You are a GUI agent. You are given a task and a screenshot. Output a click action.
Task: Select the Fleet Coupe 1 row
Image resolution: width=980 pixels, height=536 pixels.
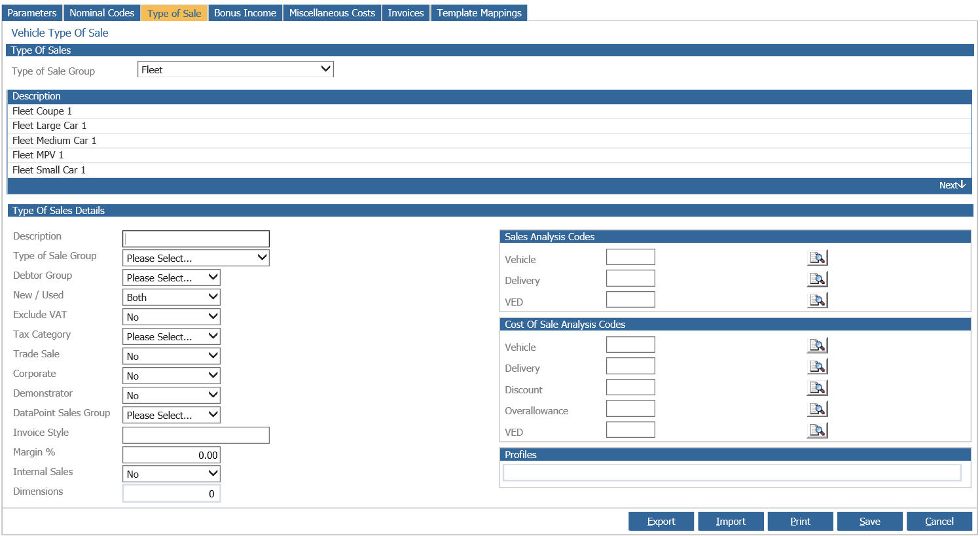tap(489, 111)
